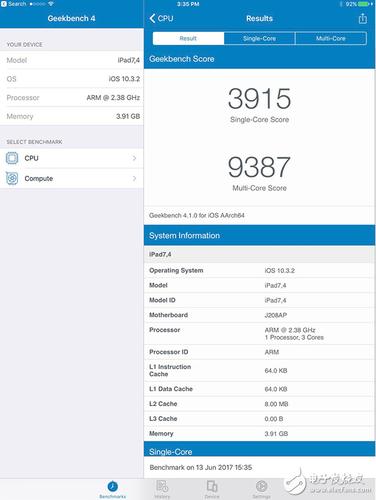This screenshot has width=376, height=500.
Task: Return to Search via status bar back link
Action: [14, 4]
